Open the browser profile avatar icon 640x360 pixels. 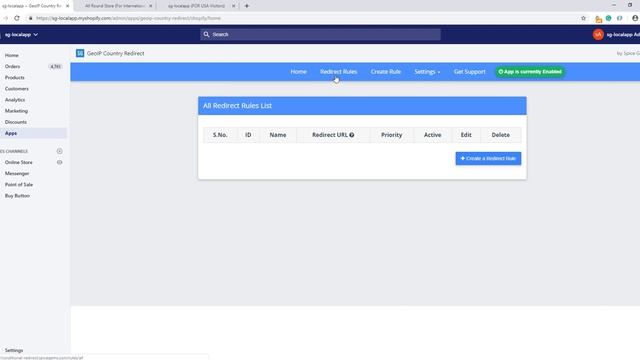[x=635, y=18]
